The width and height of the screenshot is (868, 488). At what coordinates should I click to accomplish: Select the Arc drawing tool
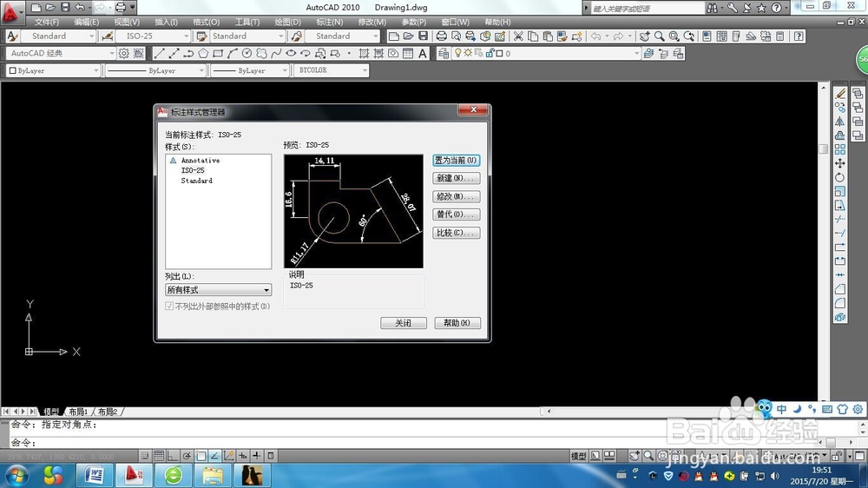(232, 53)
